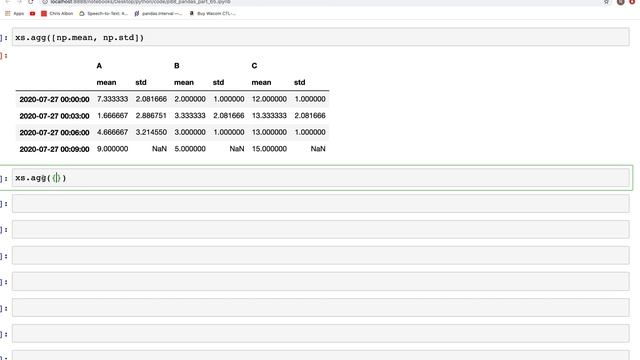Open the Apps grid icon in bookmarks bar
The height and width of the screenshot is (360, 640).
tap(7, 13)
